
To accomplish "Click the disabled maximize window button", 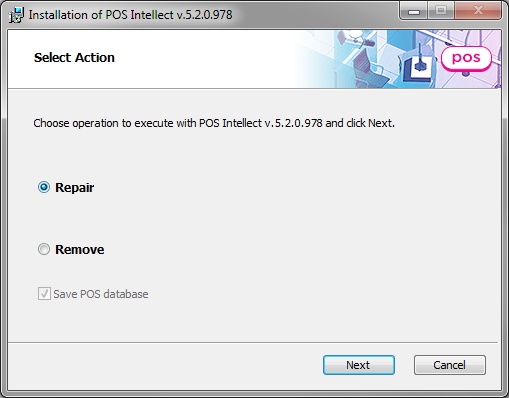I will 441,11.
